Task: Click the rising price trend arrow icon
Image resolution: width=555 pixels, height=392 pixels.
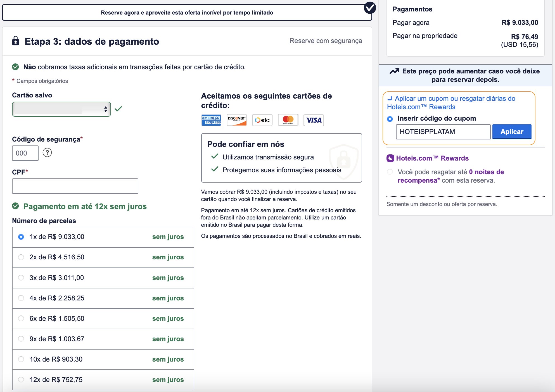Action: pos(394,71)
